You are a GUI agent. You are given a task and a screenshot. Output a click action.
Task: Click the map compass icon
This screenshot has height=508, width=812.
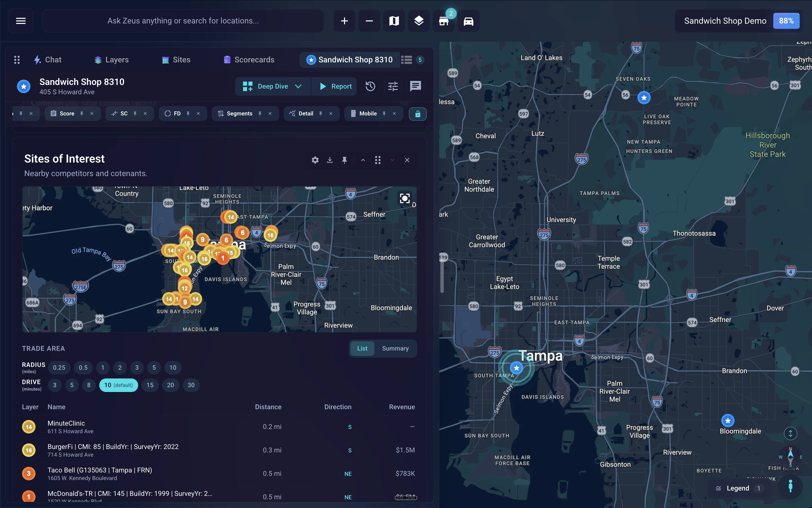tap(791, 457)
